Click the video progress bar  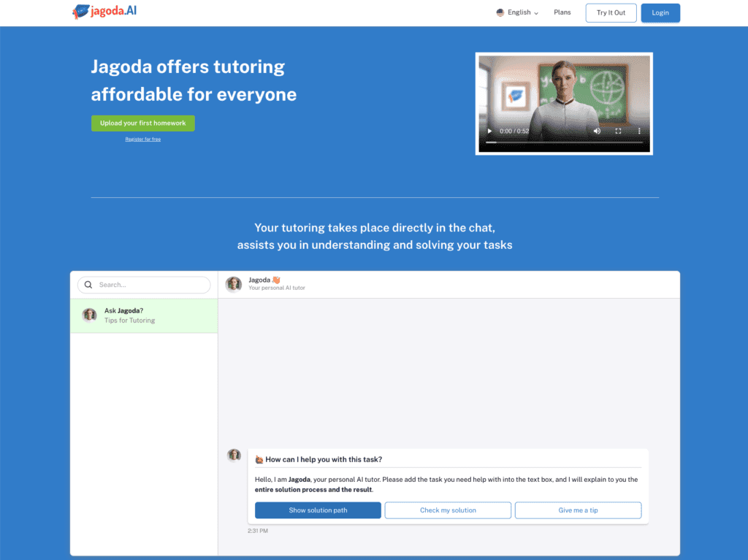[564, 142]
